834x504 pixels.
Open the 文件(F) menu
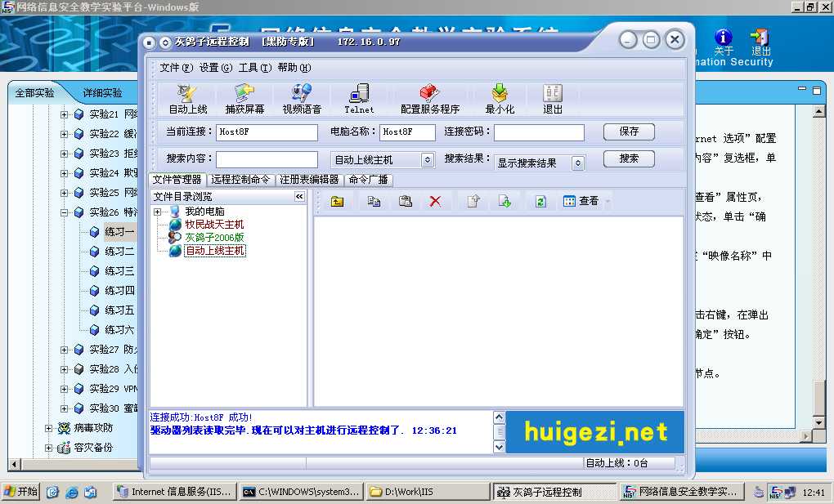click(x=177, y=68)
